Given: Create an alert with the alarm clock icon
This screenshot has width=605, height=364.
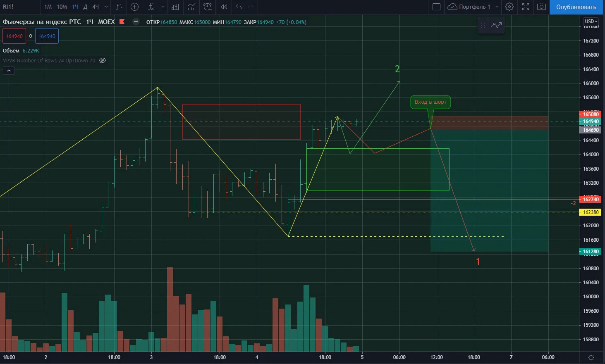Looking at the screenshot, I should (x=208, y=7).
